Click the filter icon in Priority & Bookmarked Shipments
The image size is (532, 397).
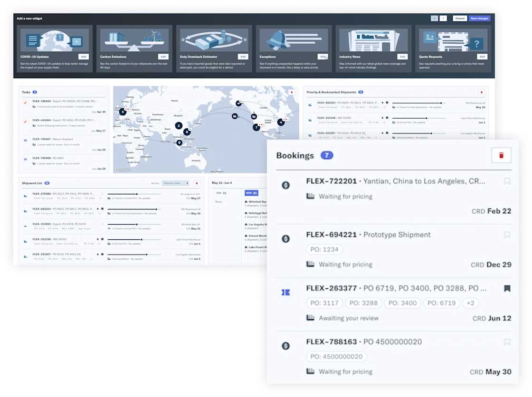tap(482, 92)
